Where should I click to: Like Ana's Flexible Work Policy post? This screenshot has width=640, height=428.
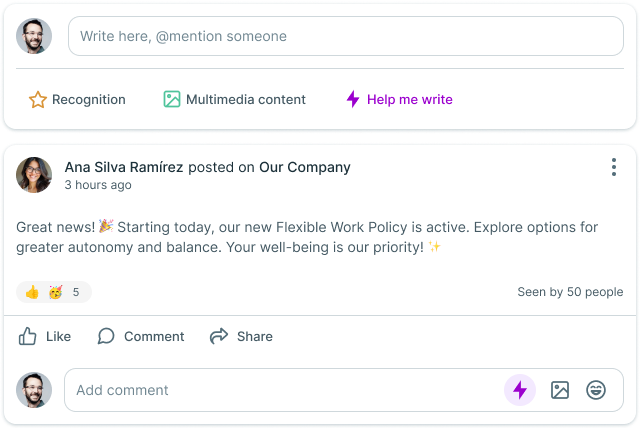[x=45, y=336]
